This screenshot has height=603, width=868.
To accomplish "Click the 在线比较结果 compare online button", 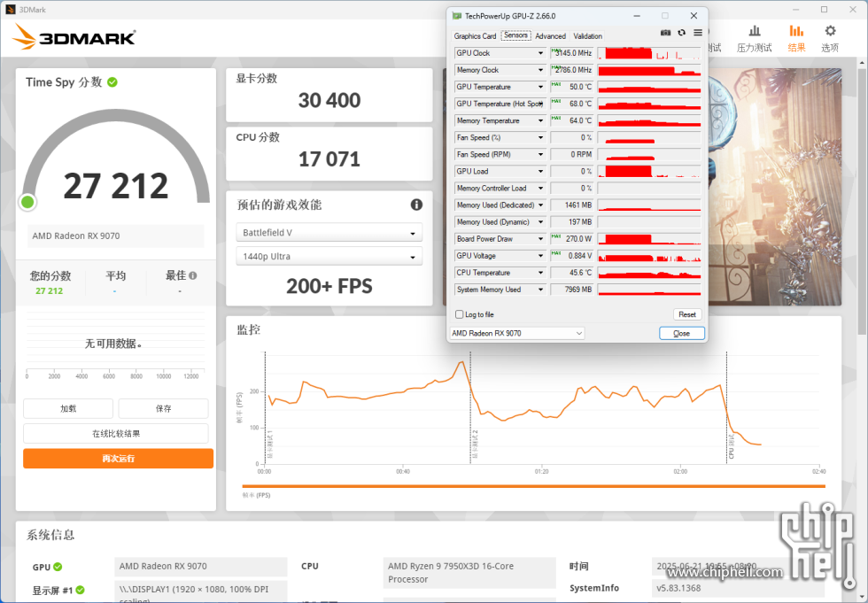I will (x=116, y=433).
